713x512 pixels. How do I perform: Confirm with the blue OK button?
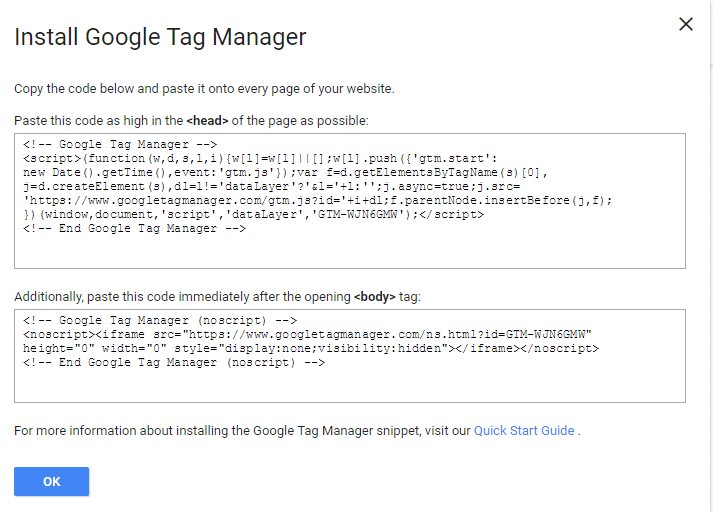(x=51, y=481)
